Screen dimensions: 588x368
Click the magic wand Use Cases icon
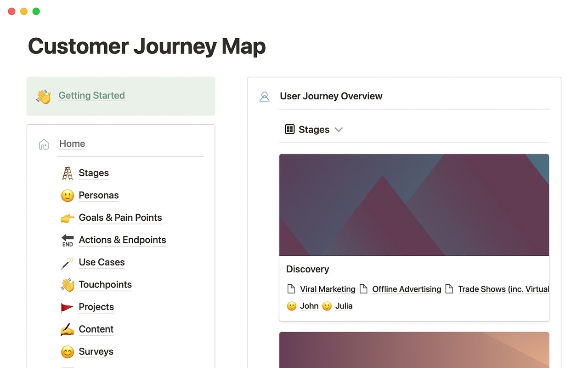pyautogui.click(x=68, y=263)
